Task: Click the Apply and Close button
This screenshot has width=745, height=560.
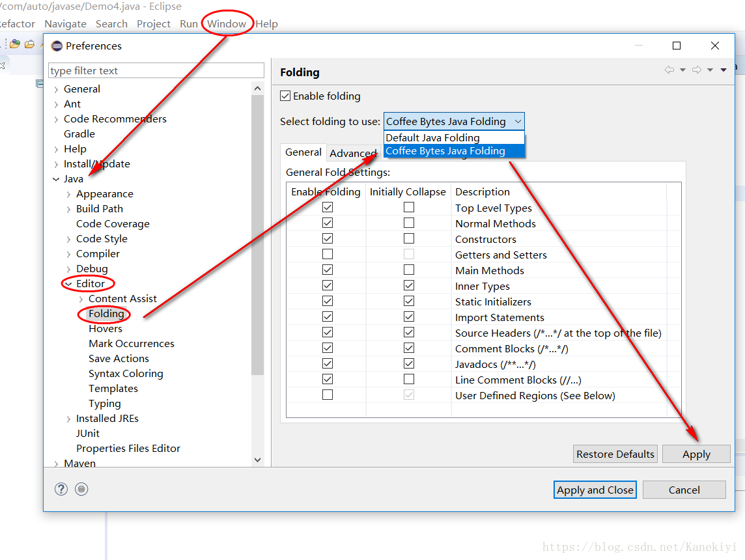Action: coord(595,490)
